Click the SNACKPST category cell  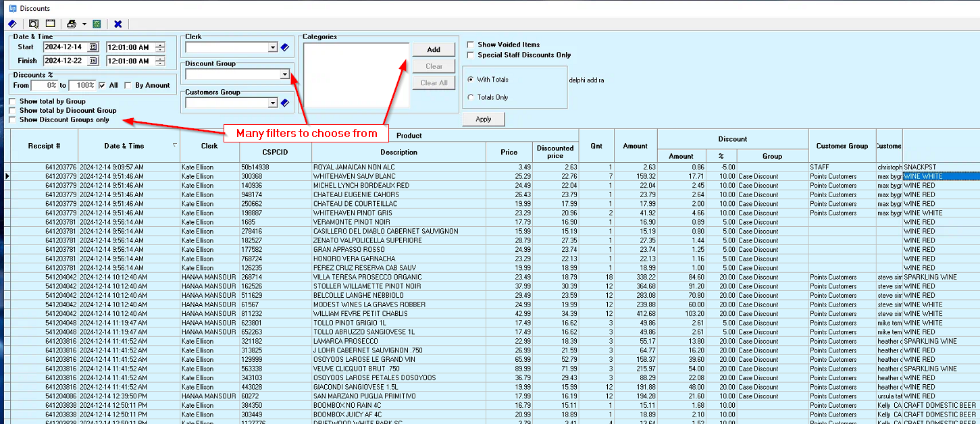(941, 167)
